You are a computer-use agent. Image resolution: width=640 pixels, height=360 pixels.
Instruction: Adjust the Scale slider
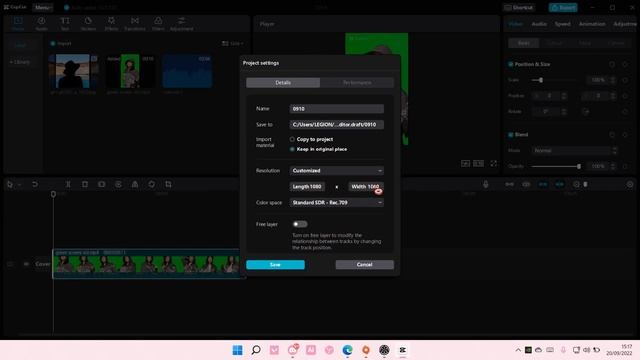pyautogui.click(x=553, y=80)
